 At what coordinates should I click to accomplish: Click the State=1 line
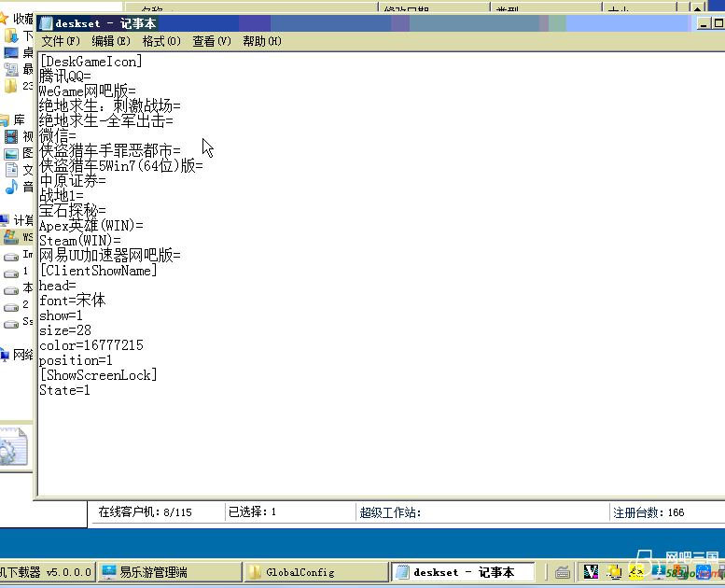click(x=64, y=390)
